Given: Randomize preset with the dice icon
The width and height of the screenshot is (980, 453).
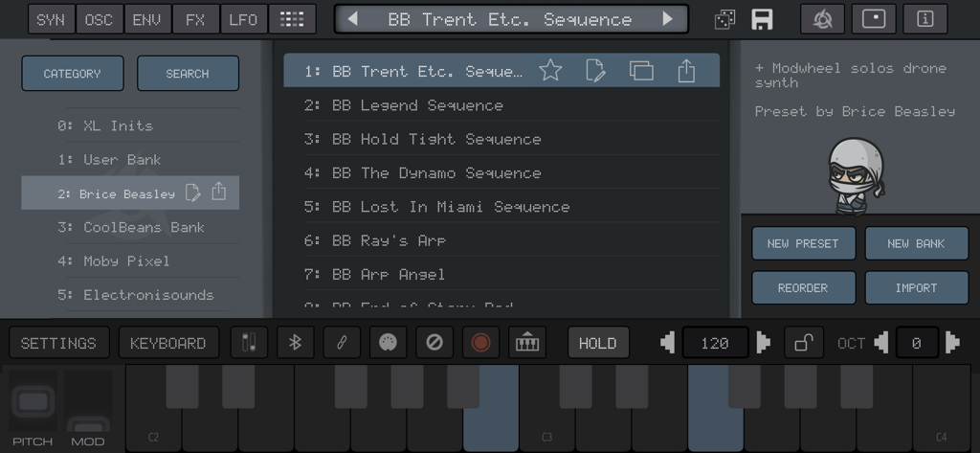Looking at the screenshot, I should click(x=725, y=19).
